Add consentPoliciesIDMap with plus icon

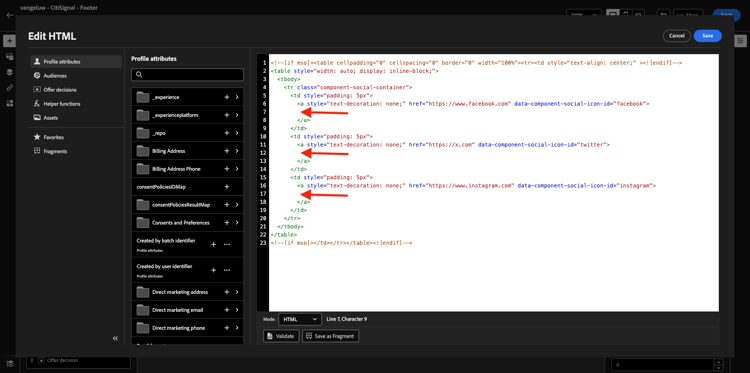tap(227, 187)
